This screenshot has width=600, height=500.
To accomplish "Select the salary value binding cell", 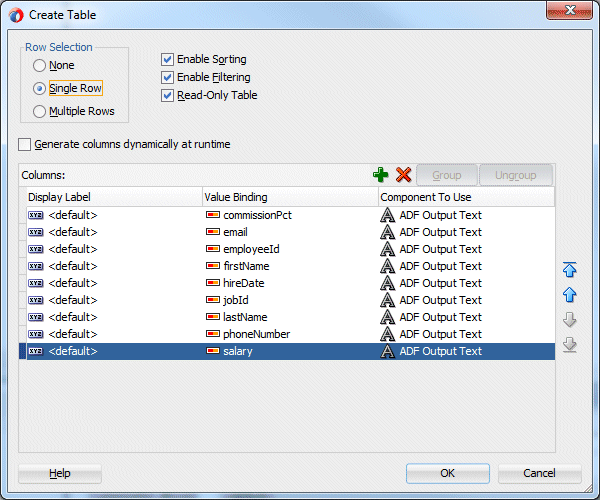I will (x=290, y=351).
